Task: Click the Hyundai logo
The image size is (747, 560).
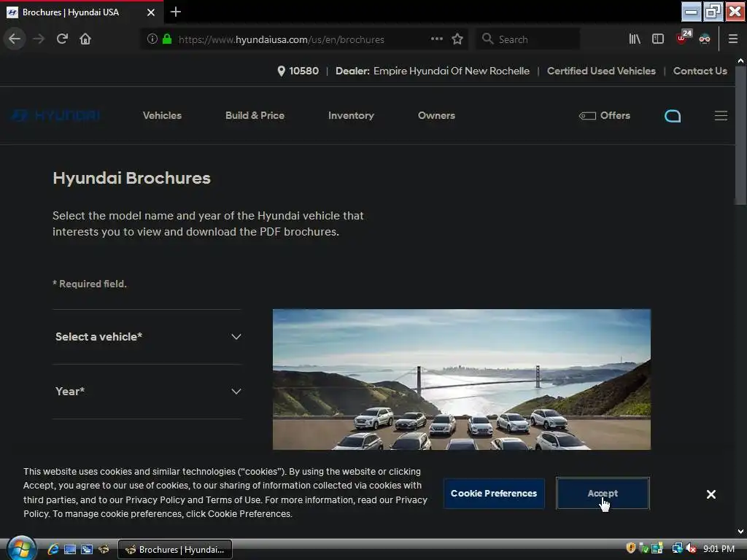Action: tap(55, 115)
